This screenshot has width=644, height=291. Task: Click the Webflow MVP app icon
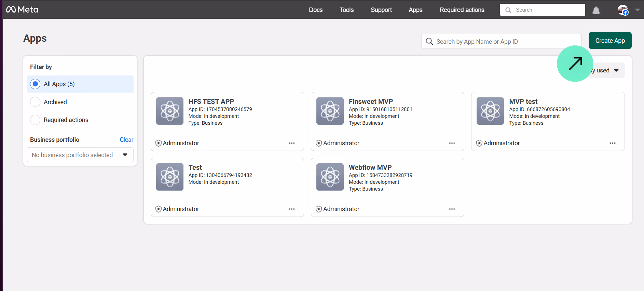click(330, 177)
